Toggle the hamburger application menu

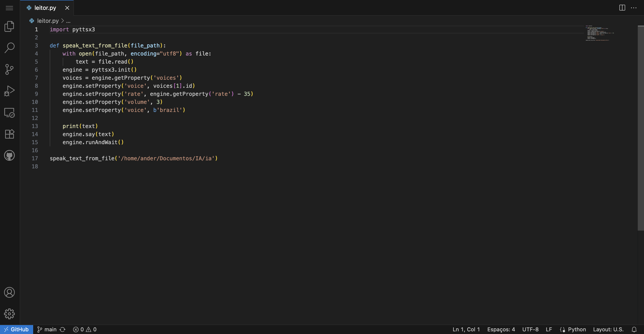(9, 8)
